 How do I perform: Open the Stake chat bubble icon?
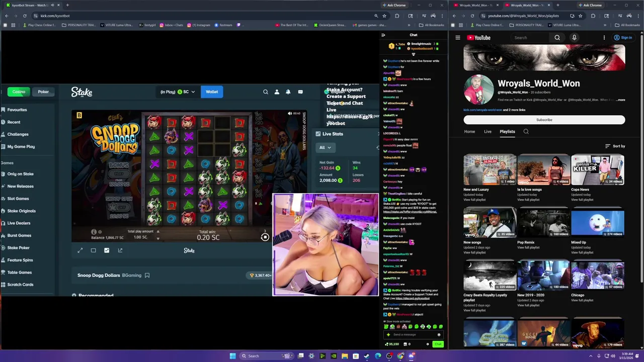pos(300,92)
